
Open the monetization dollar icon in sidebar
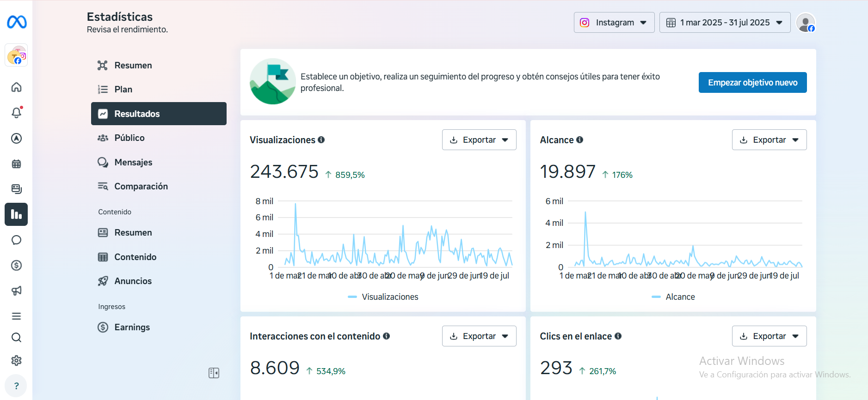click(16, 266)
